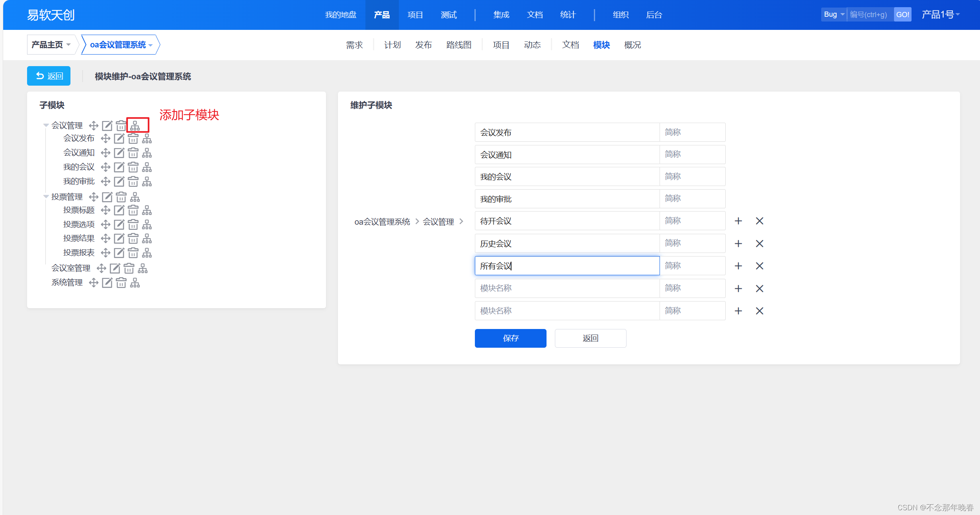The image size is (980, 515).
Task: Open the Bug search type dropdown
Action: 834,15
